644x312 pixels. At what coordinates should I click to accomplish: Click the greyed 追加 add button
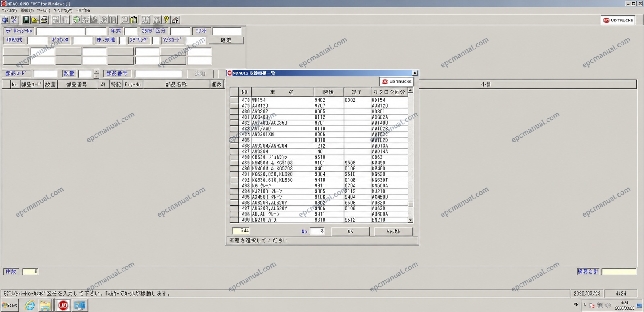click(200, 74)
